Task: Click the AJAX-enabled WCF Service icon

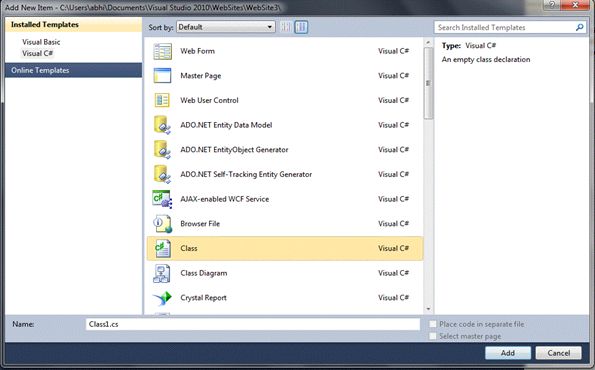Action: click(162, 199)
